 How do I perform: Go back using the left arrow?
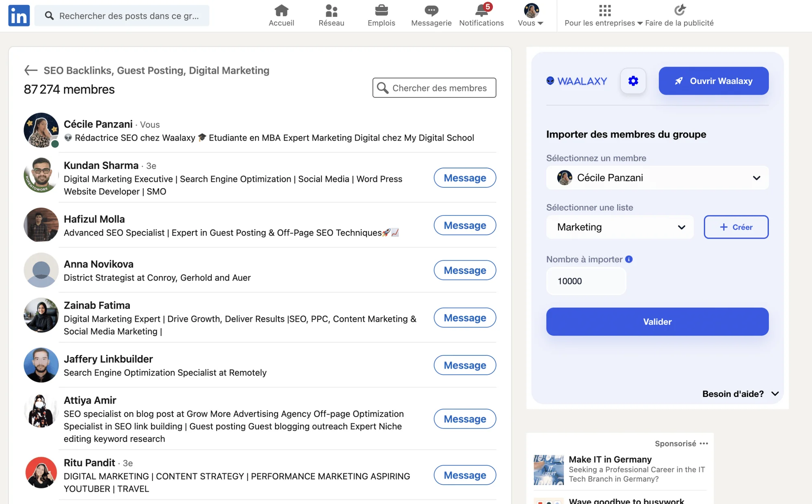click(x=31, y=70)
